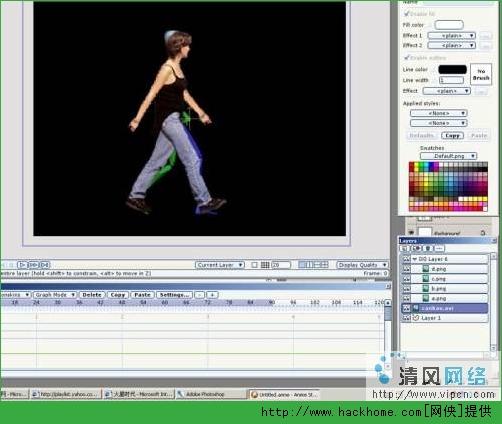
Task: Click the Delete button in the timeline
Action: [x=92, y=295]
